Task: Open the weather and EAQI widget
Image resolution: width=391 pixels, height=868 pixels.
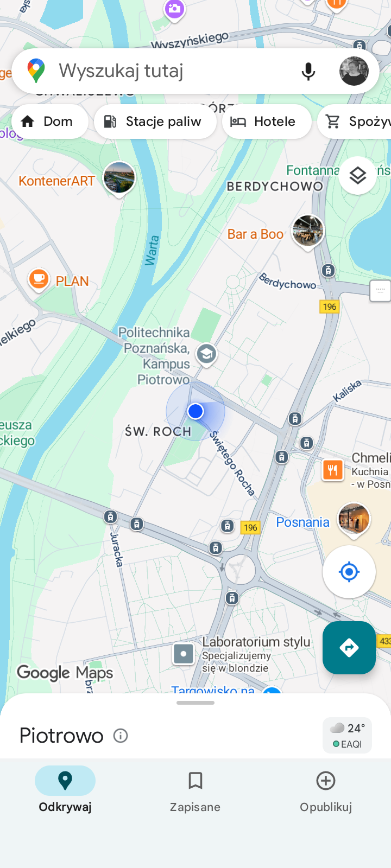Action: [x=348, y=736]
